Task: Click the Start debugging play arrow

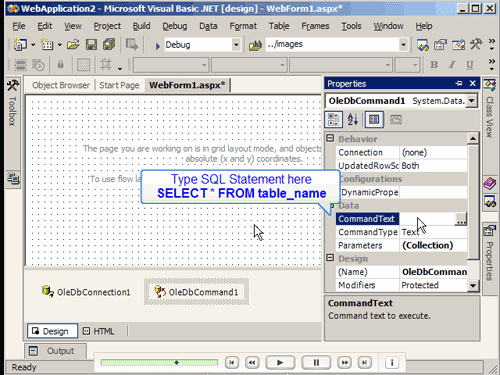Action: coord(158,46)
